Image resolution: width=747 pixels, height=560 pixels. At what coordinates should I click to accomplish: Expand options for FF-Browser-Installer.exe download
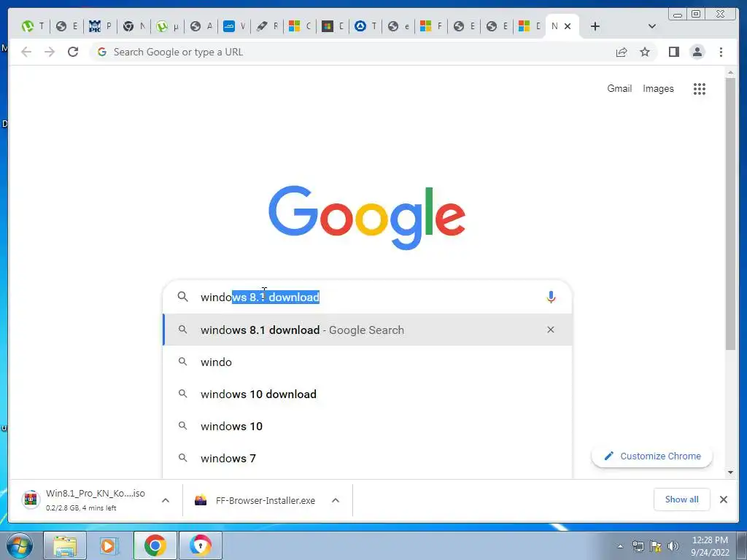pyautogui.click(x=336, y=500)
